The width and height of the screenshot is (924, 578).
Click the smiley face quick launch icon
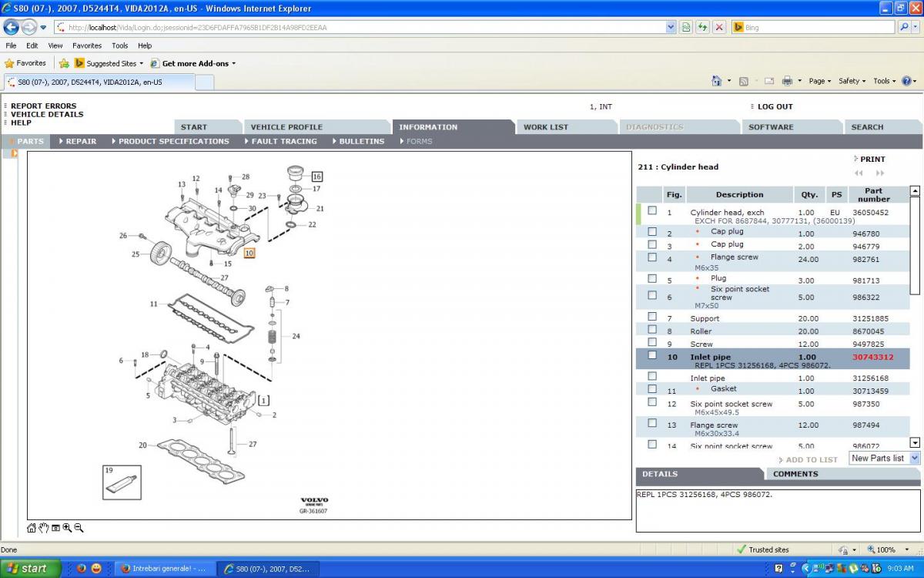[96, 569]
